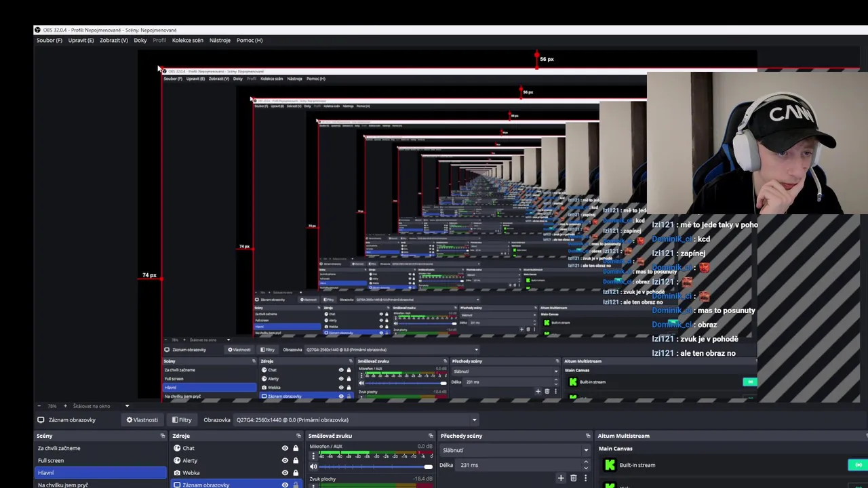This screenshot has width=868, height=488.
Task: Undock the Přechody scény panel via its float icon
Action: (x=588, y=436)
